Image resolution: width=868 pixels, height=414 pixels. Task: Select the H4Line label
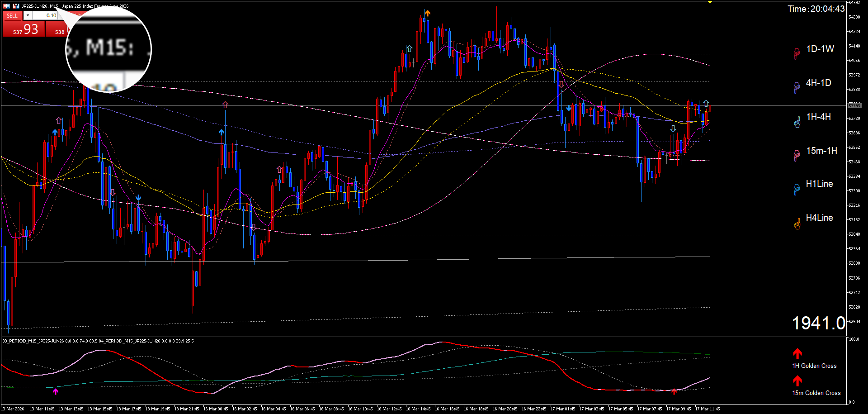[819, 218]
